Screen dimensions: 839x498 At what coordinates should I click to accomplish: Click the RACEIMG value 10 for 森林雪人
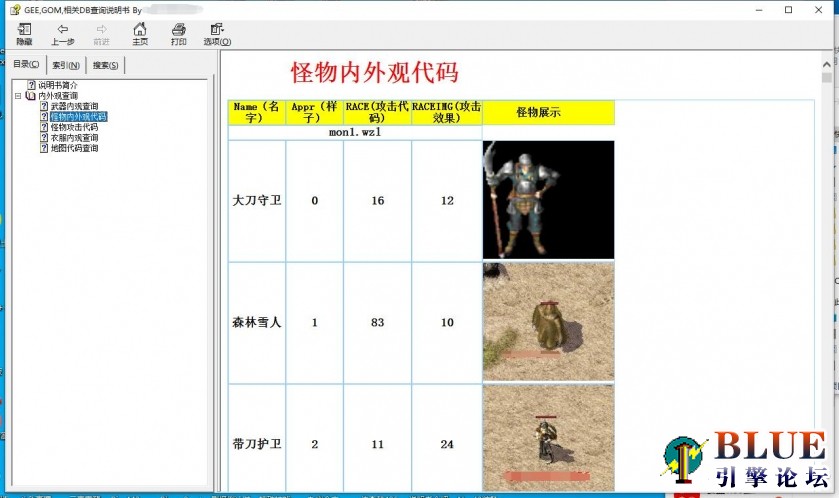point(447,323)
